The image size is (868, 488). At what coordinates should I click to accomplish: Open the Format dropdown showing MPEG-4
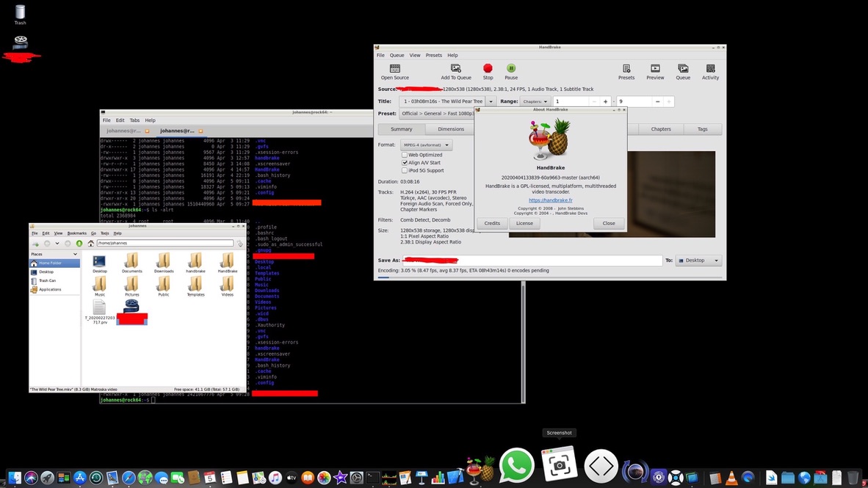(426, 145)
